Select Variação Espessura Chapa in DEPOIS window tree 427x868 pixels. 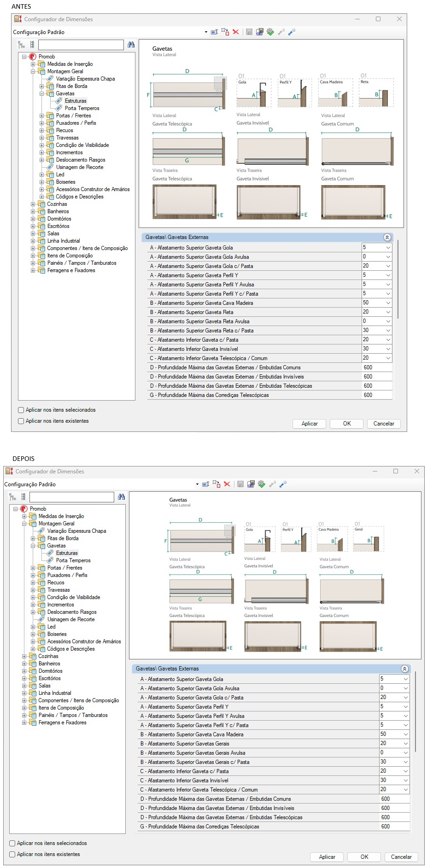tap(76, 531)
